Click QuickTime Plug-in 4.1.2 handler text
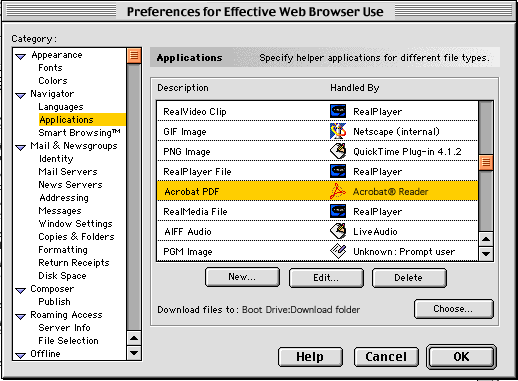This screenshot has width=518, height=381. [407, 152]
